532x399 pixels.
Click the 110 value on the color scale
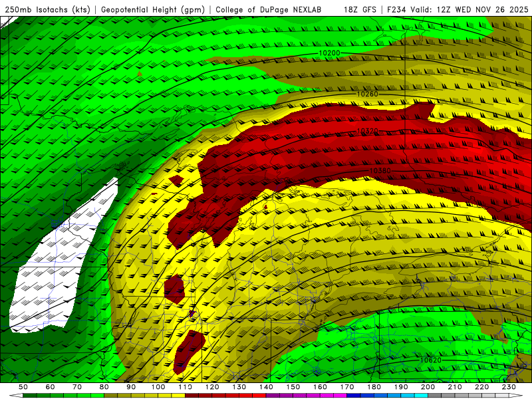point(185,387)
